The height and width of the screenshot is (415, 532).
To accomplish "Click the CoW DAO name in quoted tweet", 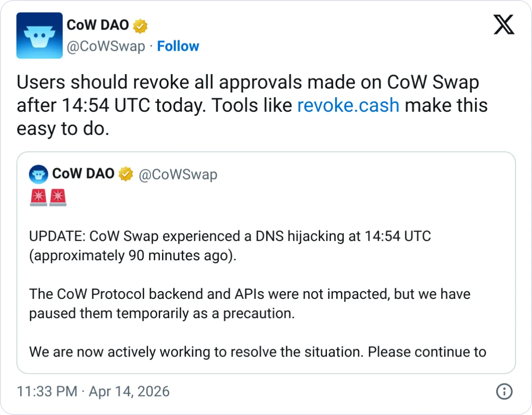I will coord(83,174).
